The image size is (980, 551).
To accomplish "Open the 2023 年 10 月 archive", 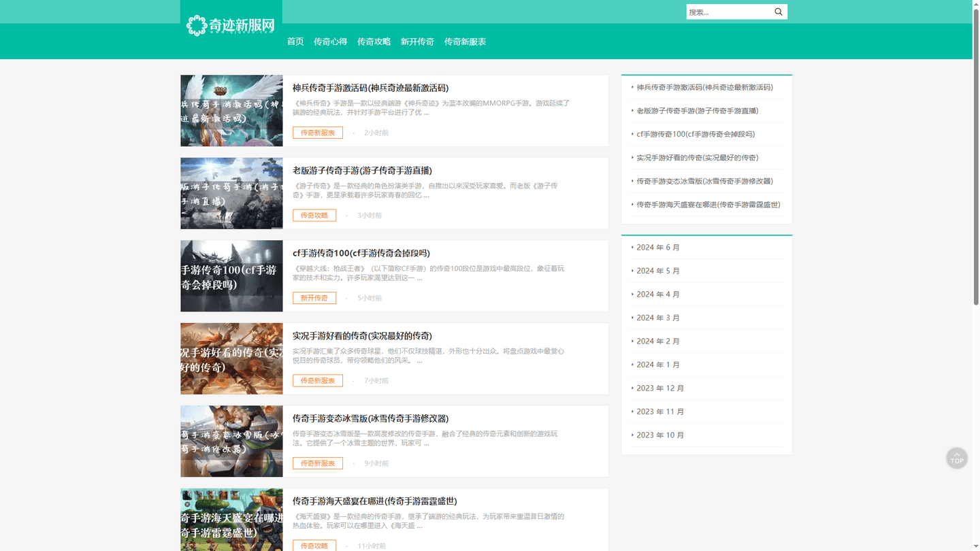I will point(660,435).
